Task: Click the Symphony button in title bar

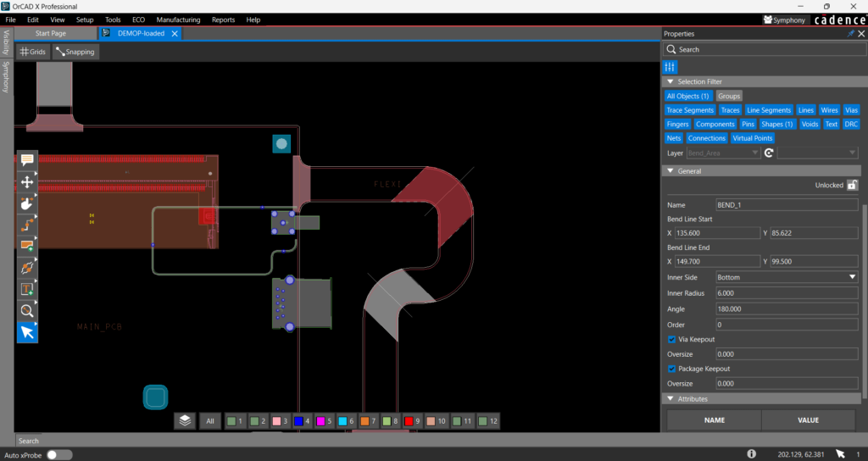Action: [784, 20]
